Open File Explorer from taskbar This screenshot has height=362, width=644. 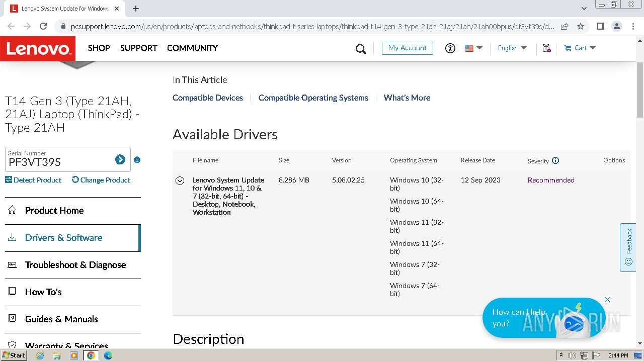click(x=57, y=355)
